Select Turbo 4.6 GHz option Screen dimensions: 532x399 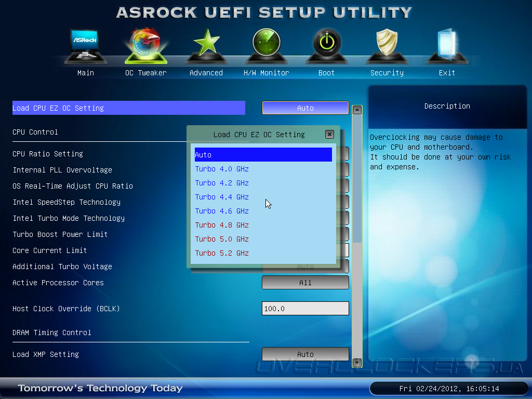222,211
